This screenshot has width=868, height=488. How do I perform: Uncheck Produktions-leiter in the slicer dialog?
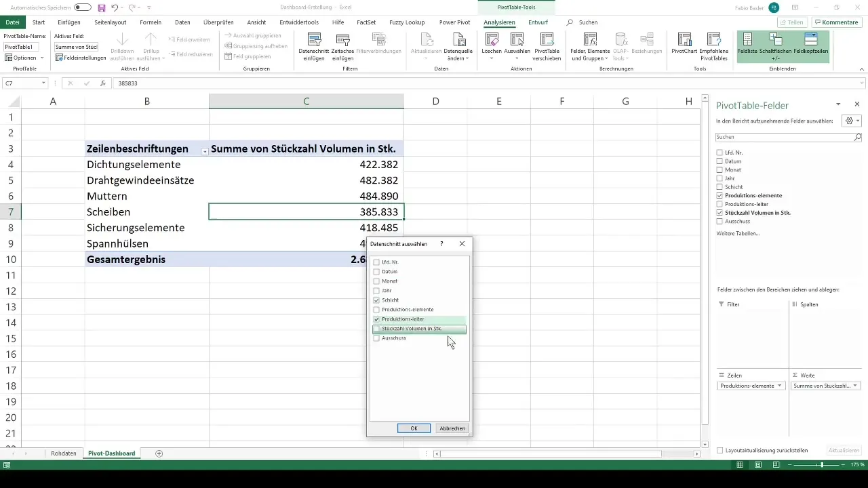coord(376,319)
